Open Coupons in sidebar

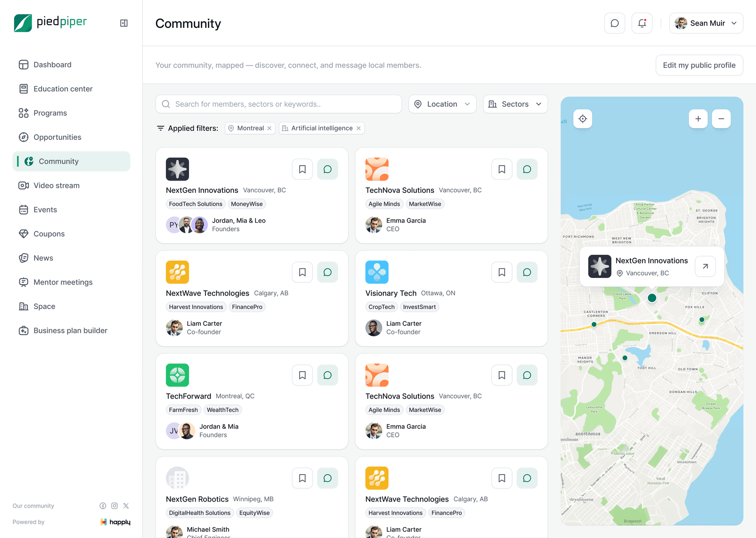point(71,234)
